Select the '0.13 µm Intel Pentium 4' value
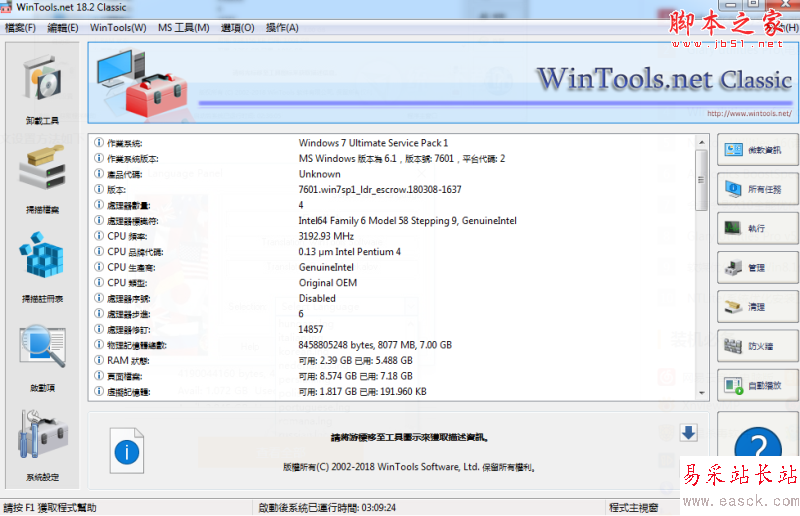 click(x=349, y=252)
